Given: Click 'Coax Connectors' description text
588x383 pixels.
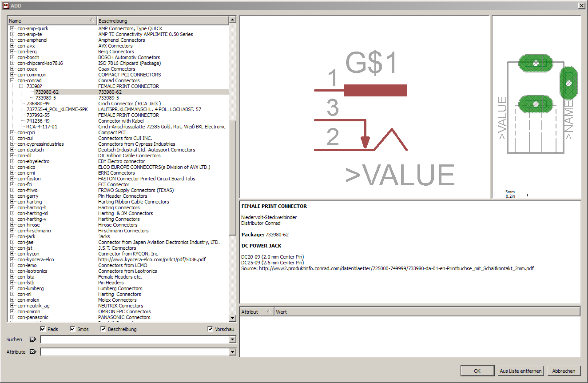Looking at the screenshot, I should 117,69.
